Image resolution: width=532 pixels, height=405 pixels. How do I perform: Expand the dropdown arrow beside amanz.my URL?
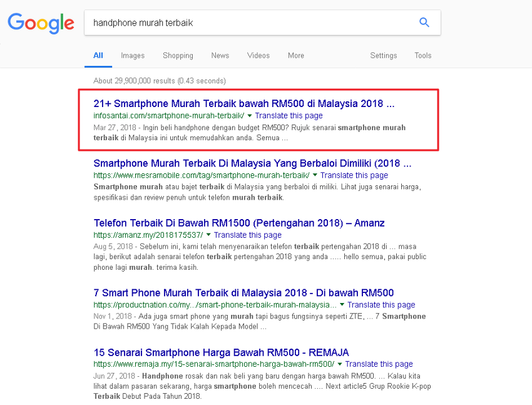click(x=208, y=235)
